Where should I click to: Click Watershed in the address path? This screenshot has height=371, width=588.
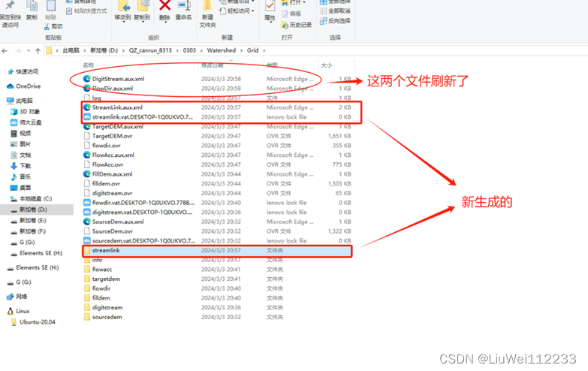point(222,50)
